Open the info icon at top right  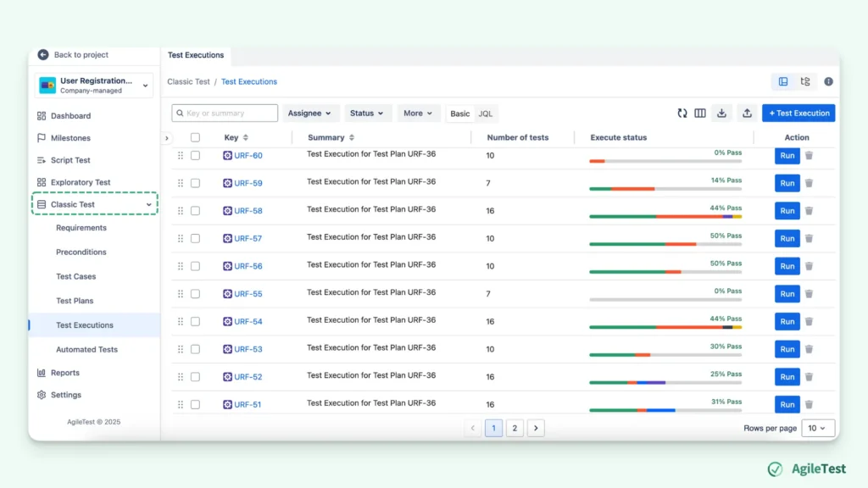828,81
